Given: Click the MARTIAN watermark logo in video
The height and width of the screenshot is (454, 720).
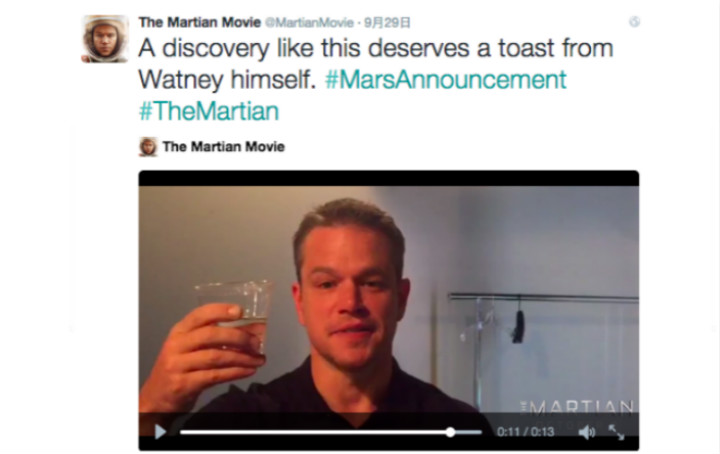Looking at the screenshot, I should point(578,407).
